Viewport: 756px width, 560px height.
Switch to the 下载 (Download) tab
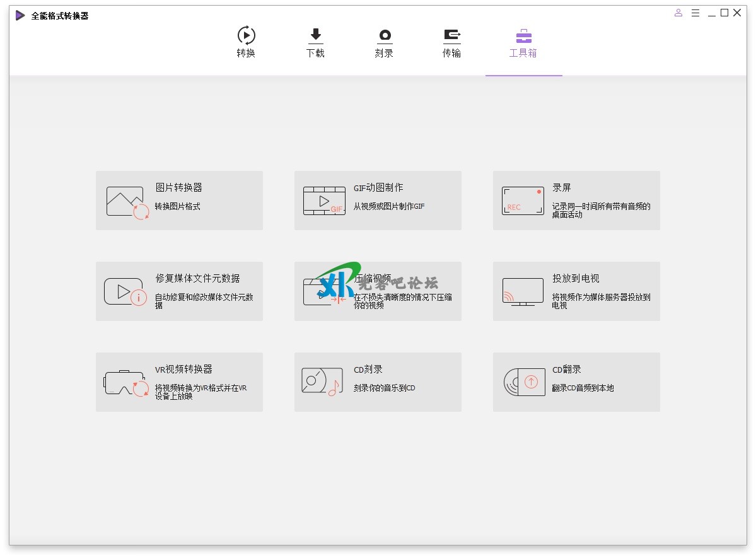315,42
